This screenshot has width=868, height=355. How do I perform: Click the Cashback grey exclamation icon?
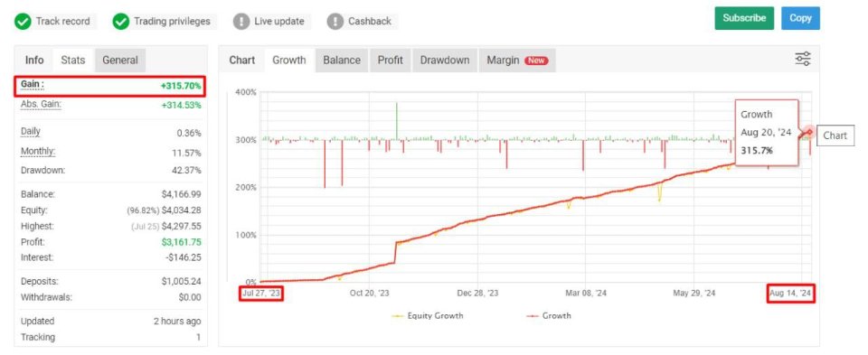pos(335,22)
